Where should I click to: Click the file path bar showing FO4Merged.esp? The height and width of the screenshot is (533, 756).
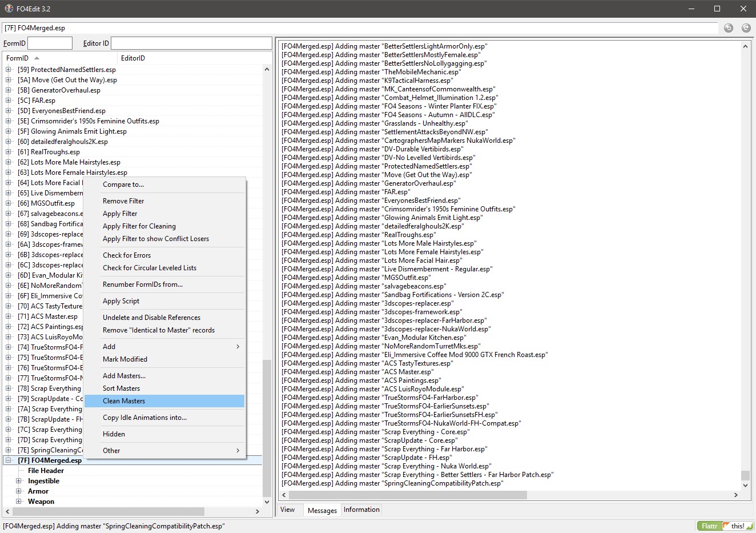tap(360, 28)
